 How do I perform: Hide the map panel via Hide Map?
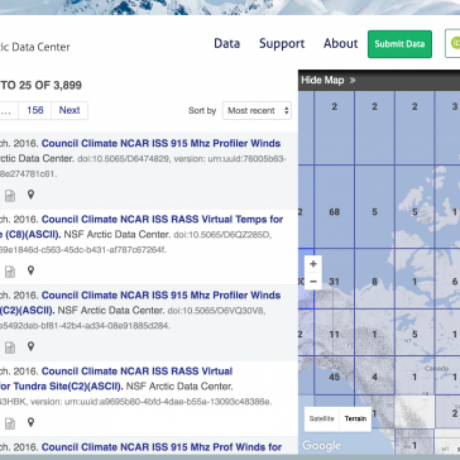pyautogui.click(x=322, y=80)
